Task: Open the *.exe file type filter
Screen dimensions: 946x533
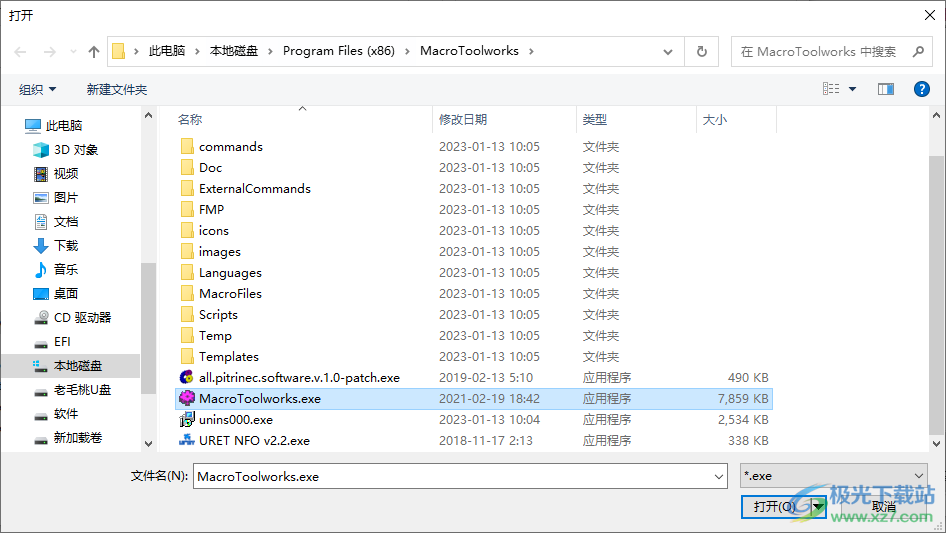Action: (834, 476)
